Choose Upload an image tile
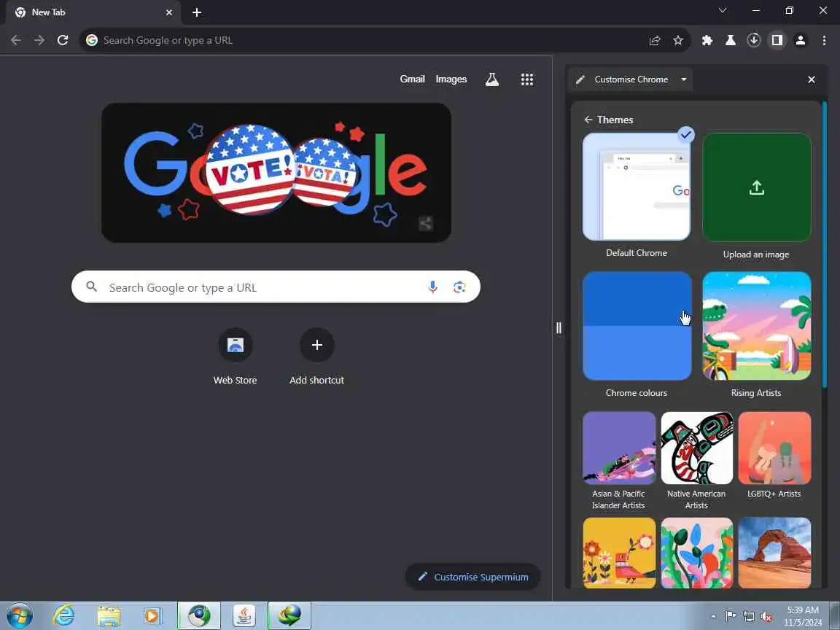840x630 pixels. 756,187
